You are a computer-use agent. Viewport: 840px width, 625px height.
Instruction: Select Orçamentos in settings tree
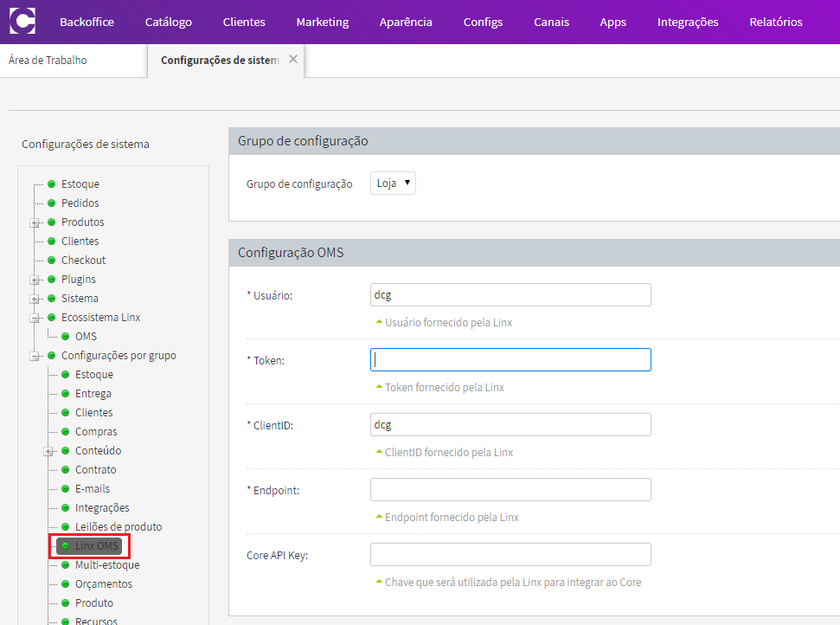tap(104, 583)
